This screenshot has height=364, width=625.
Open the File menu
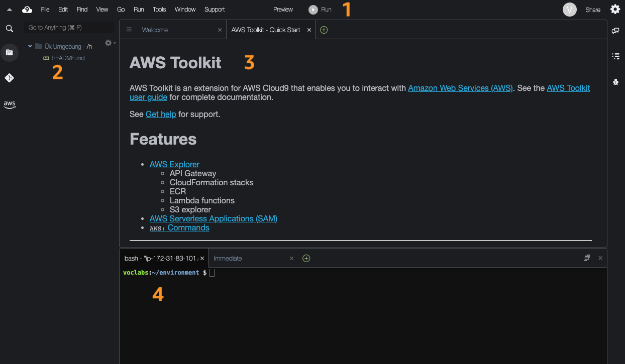tap(45, 9)
